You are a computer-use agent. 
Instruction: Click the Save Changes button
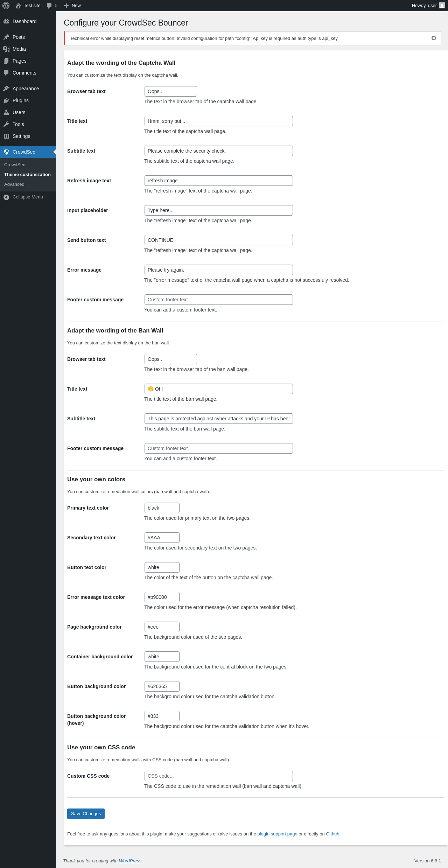pyautogui.click(x=86, y=814)
